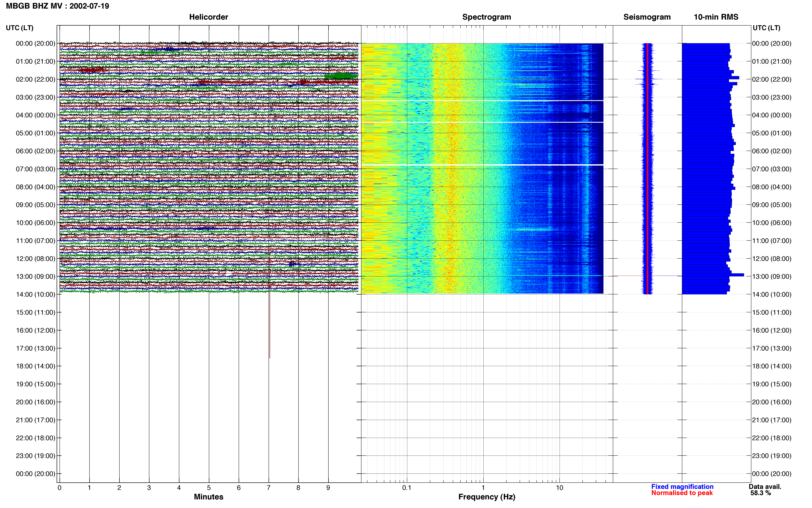Click the "0.1" tick on the Frequency axis

point(407,487)
